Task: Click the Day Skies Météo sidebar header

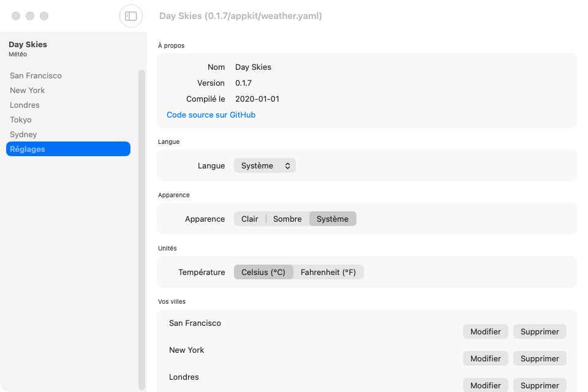Action: pos(28,49)
